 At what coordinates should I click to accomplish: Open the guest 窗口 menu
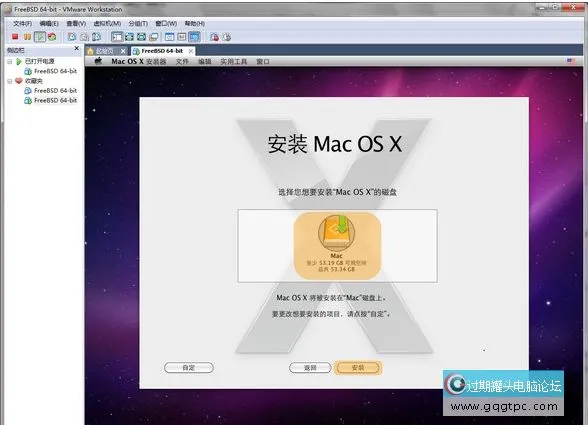click(x=263, y=61)
